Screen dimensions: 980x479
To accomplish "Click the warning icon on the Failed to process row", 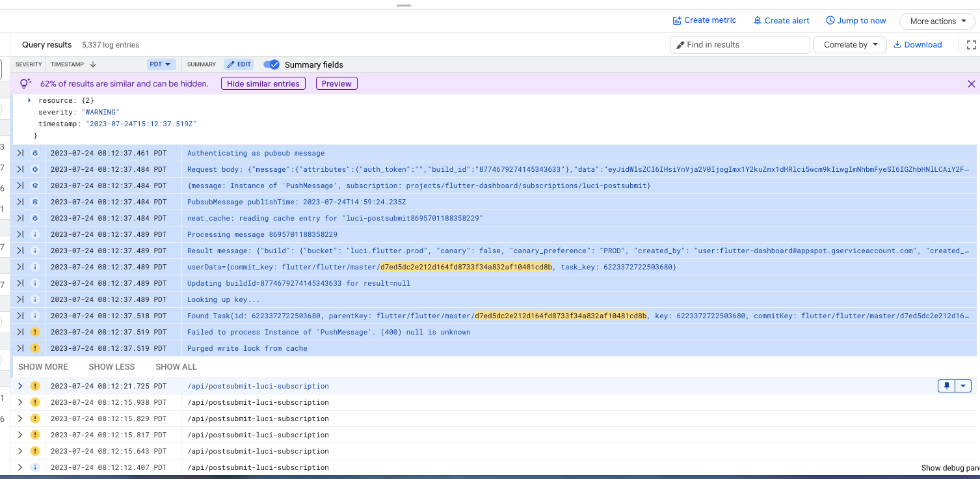I will pyautogui.click(x=35, y=332).
